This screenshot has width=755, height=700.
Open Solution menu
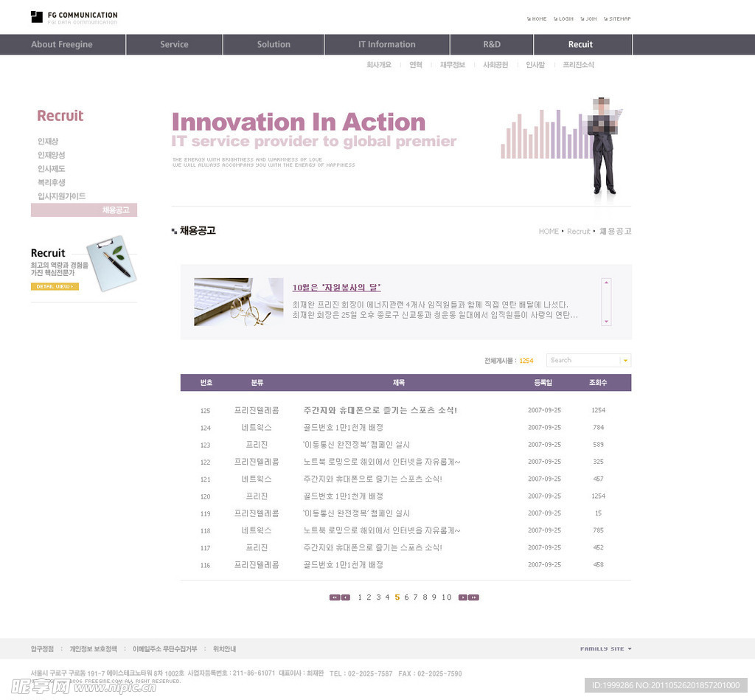coord(274,44)
